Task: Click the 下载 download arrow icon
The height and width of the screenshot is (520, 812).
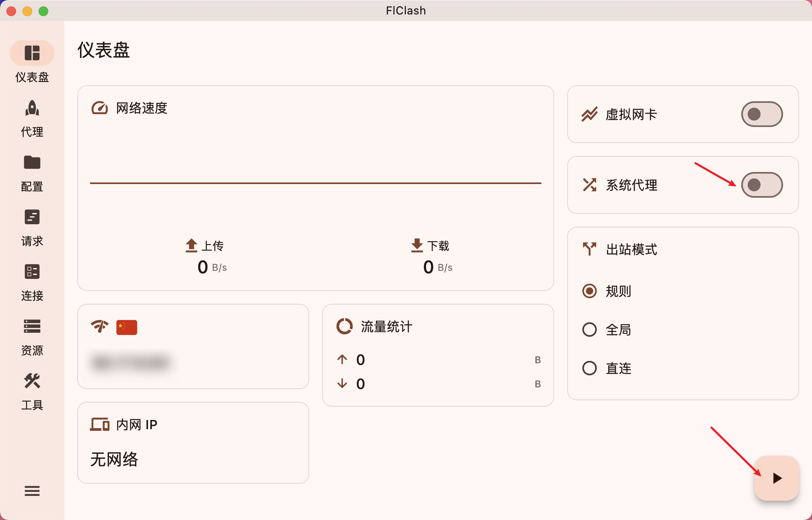Action: pyautogui.click(x=417, y=246)
